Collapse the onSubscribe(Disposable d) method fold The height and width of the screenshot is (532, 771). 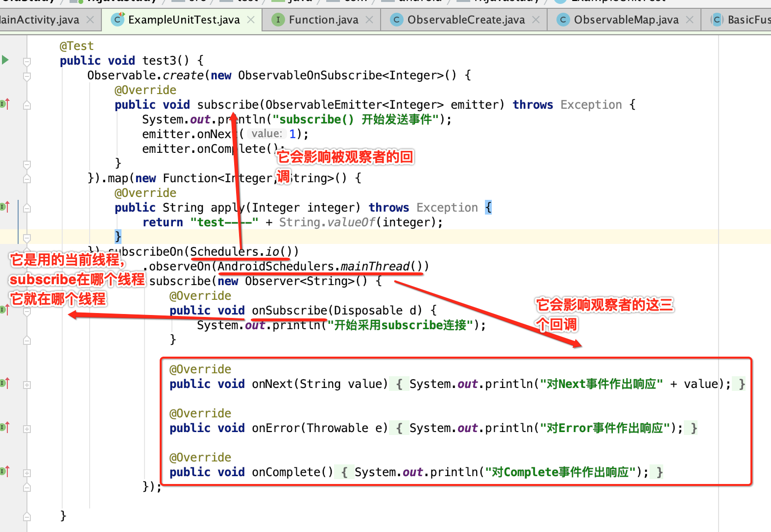(x=27, y=311)
